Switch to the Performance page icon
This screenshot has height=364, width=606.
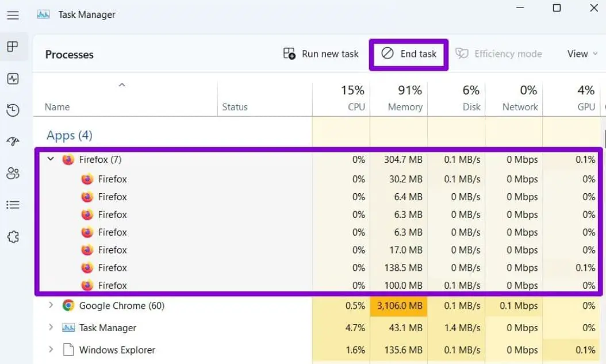coord(13,79)
